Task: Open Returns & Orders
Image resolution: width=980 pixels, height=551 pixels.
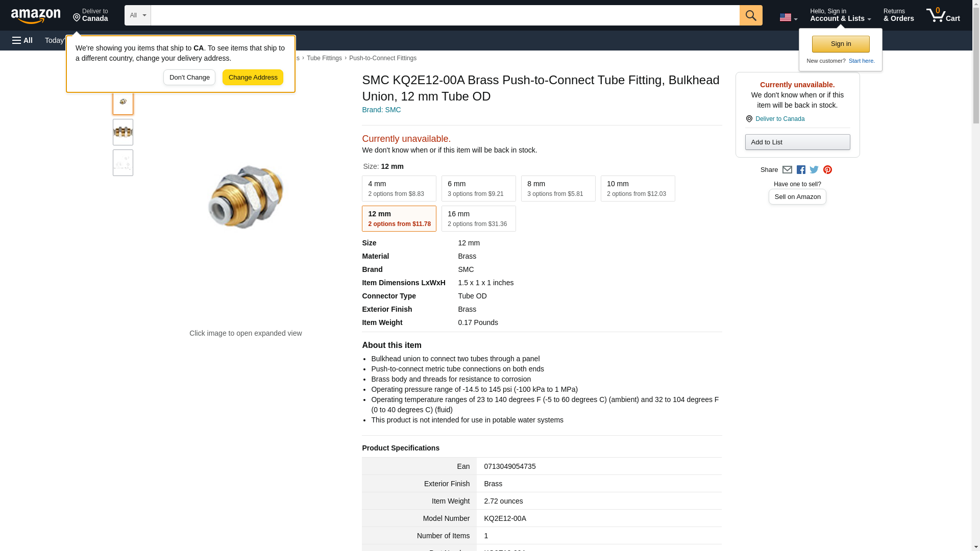Action: 898,15
